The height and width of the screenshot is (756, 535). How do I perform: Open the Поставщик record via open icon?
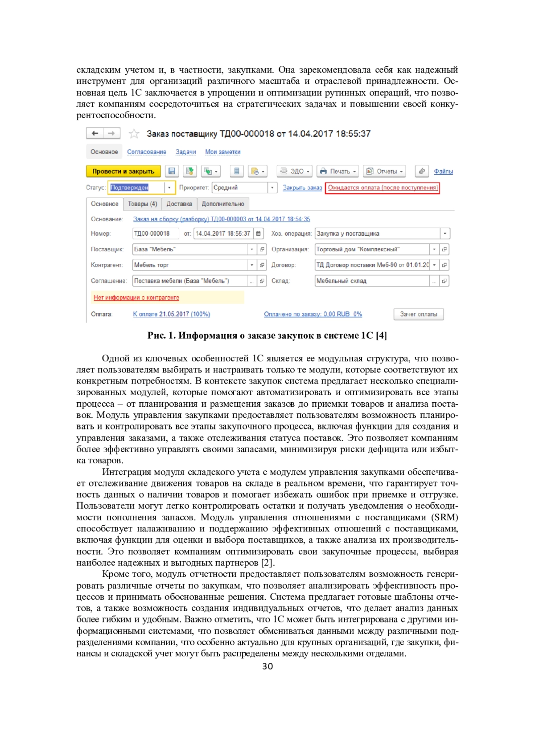262,249
